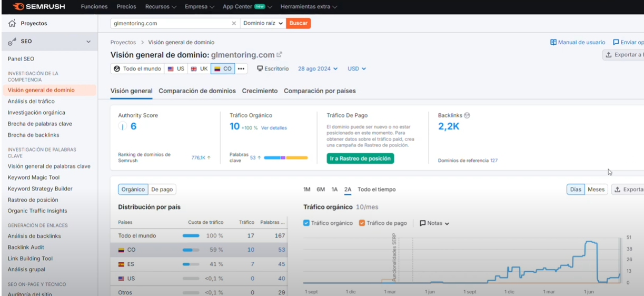
Task: Click Todo el mundo traffic share bar
Action: [191, 235]
